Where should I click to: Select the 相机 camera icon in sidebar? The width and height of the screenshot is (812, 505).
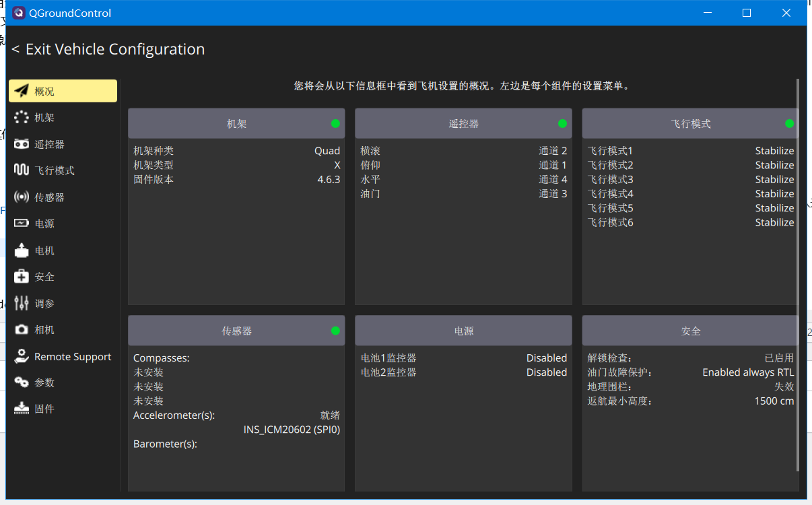pos(22,330)
